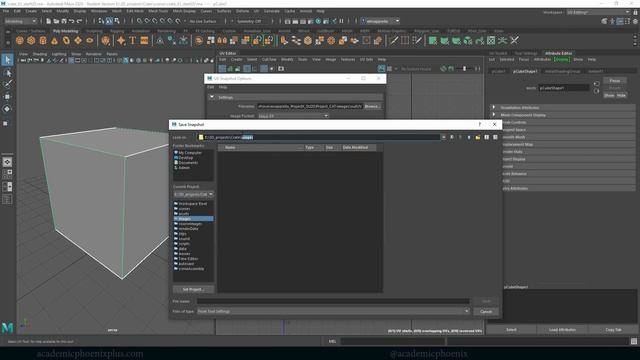The height and width of the screenshot is (360, 640).
Task: Select Desktop in Folder Bookmarks
Action: [186, 158]
